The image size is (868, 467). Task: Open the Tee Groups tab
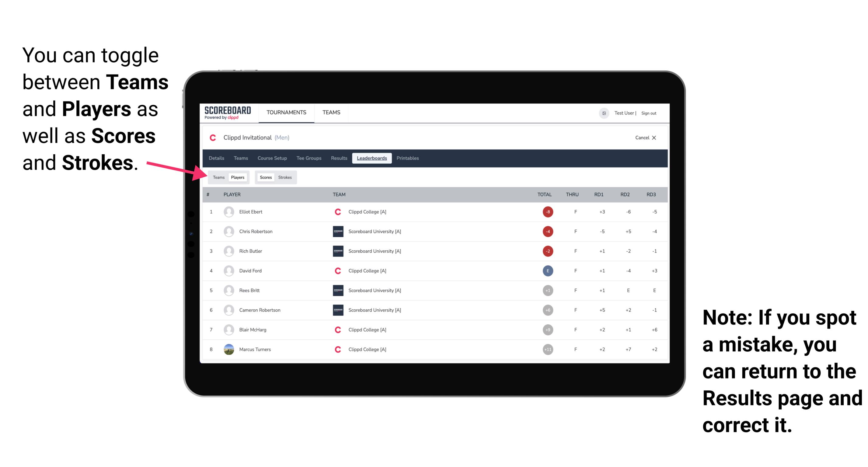tap(309, 158)
